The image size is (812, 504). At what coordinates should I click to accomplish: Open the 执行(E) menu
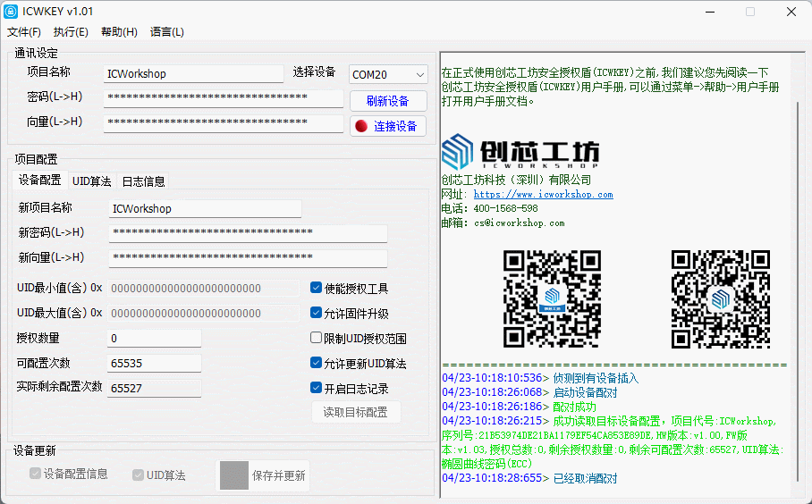[71, 32]
